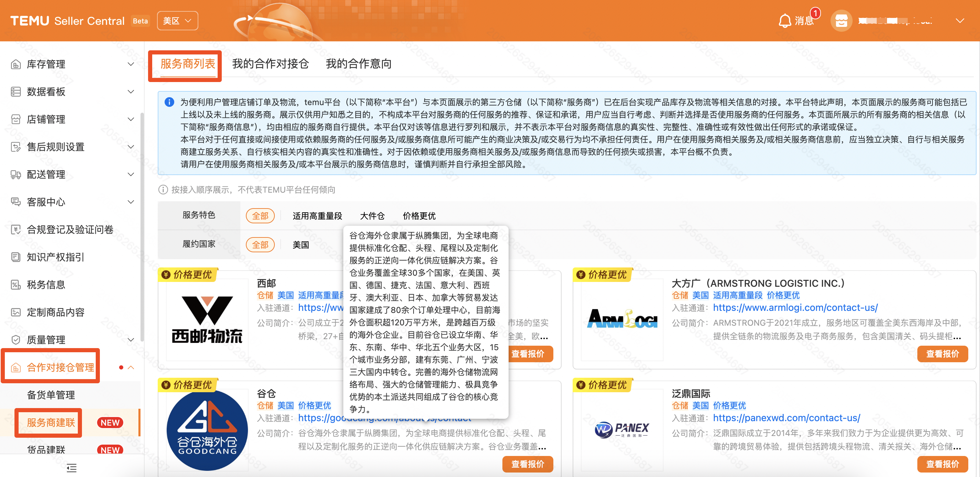Click the notification bell icon
This screenshot has height=477, width=980.
coord(785,21)
